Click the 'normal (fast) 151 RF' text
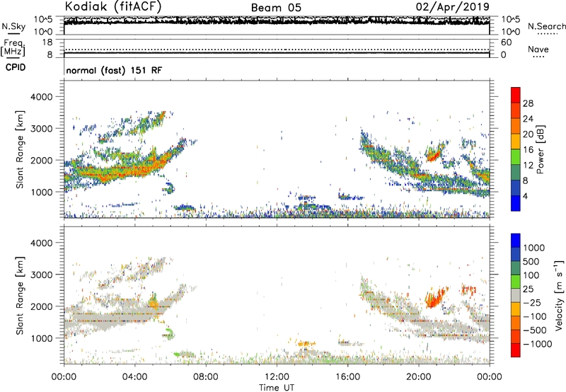Viewport: 566px width, 392px height. [114, 70]
